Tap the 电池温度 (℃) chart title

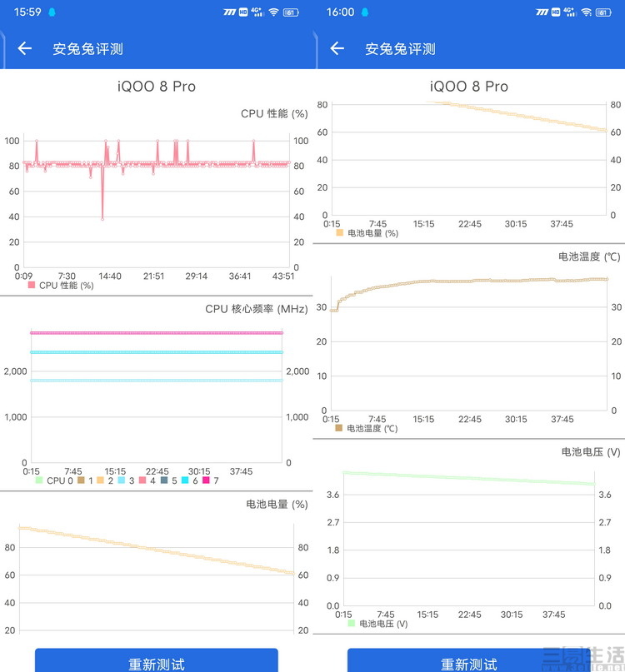point(589,256)
